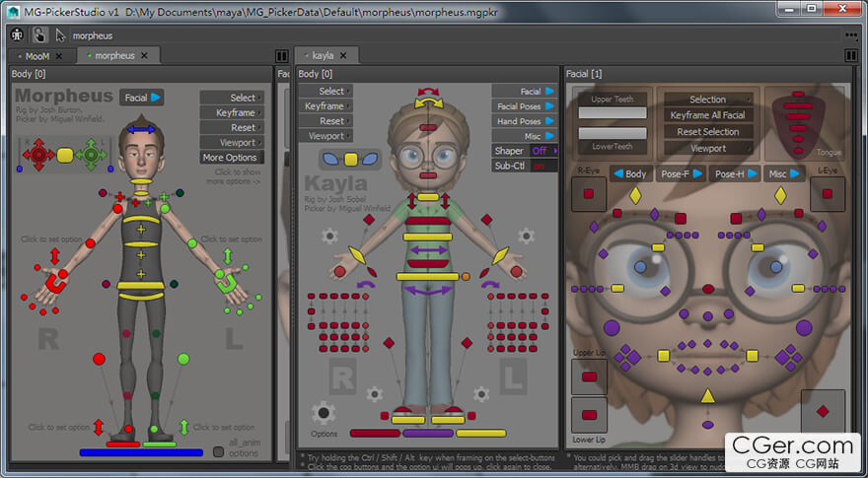Click the hand picker-mode icon in top toolbar
868x478 pixels.
(39, 34)
